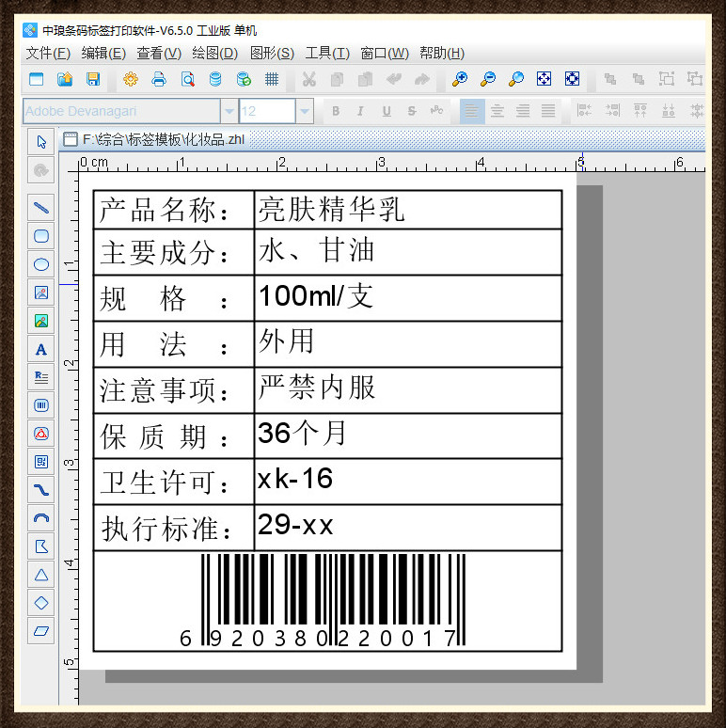Open the 查看(V) menu
This screenshot has height=728, width=726.
(x=159, y=54)
